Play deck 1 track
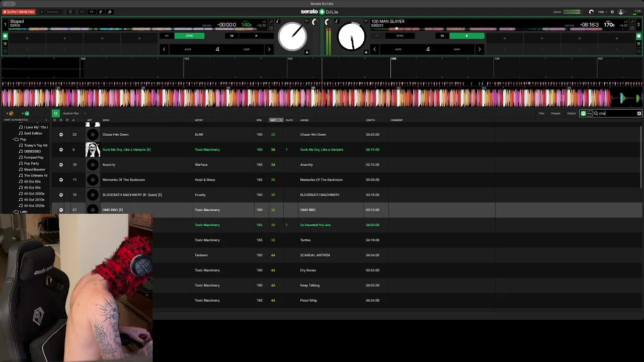 click(x=256, y=36)
